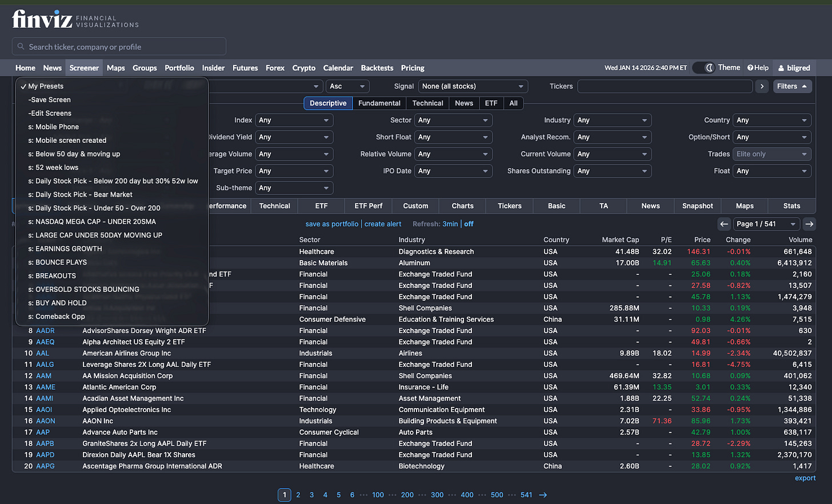This screenshot has width=832, height=504.
Task: Click the save as portfolio link
Action: tap(331, 224)
